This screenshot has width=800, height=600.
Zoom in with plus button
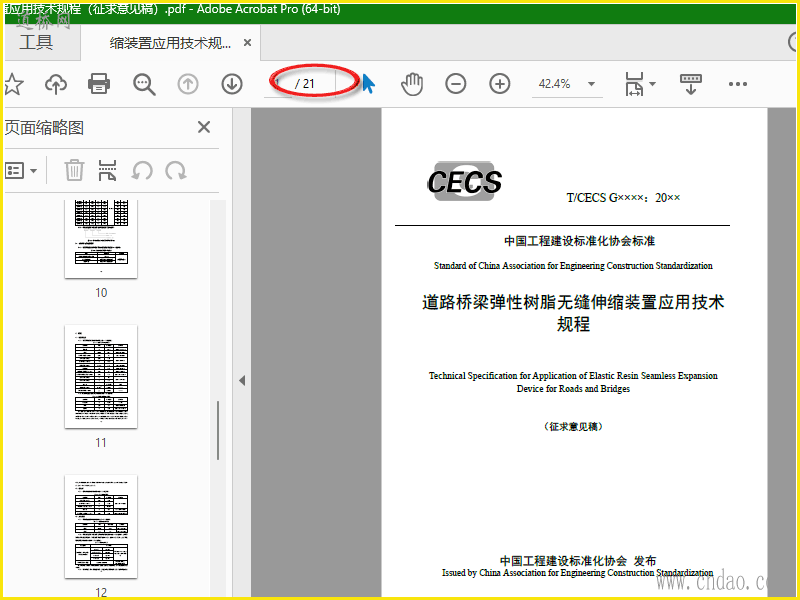499,84
